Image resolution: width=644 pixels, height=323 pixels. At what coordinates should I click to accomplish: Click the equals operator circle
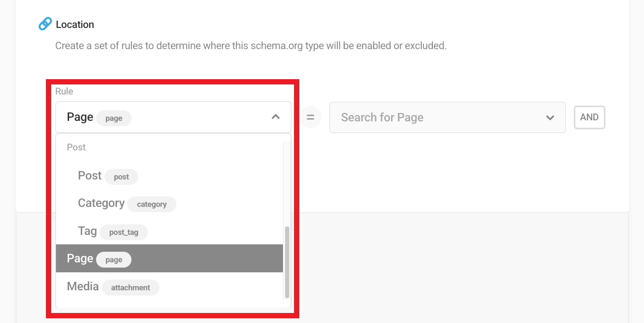point(310,117)
